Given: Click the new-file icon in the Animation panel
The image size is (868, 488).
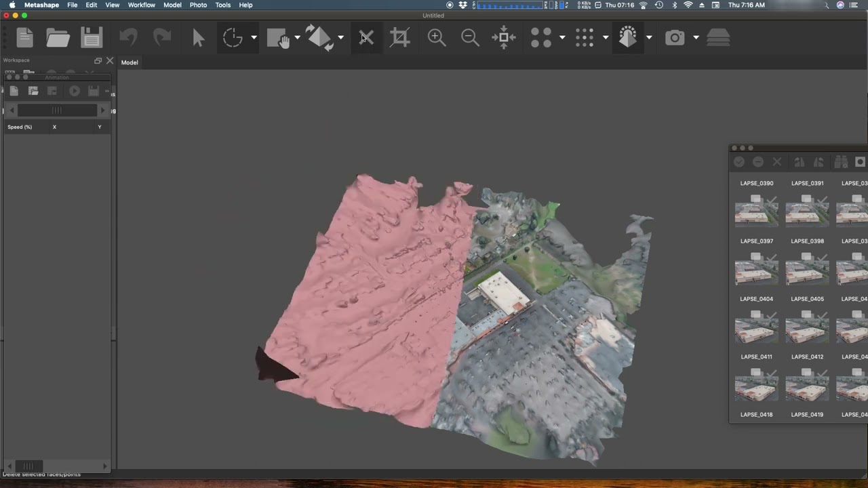Looking at the screenshot, I should pyautogui.click(x=14, y=91).
